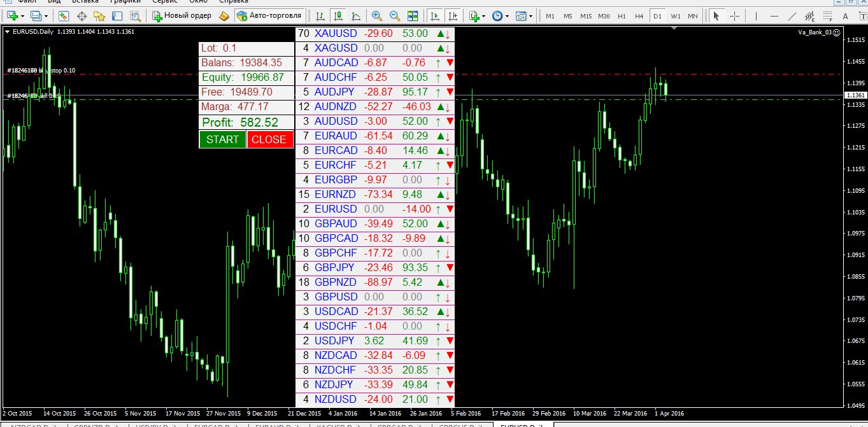Viewport: 868px width, 427px height.
Task: Click the up arrow in USDJPY row
Action: (x=438, y=341)
